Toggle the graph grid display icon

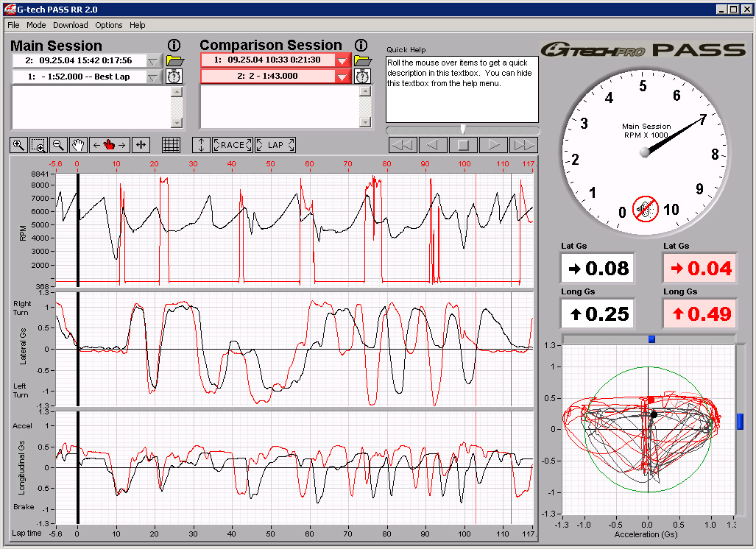[172, 145]
